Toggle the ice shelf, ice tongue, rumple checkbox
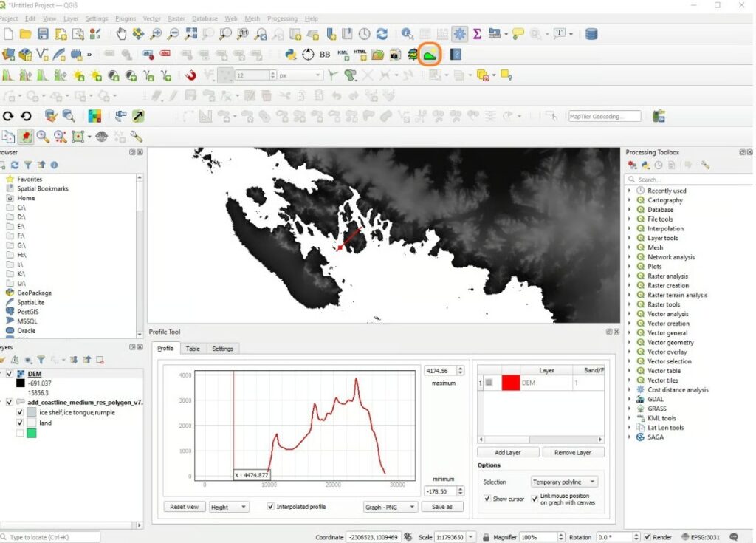756x543 pixels. coord(20,412)
